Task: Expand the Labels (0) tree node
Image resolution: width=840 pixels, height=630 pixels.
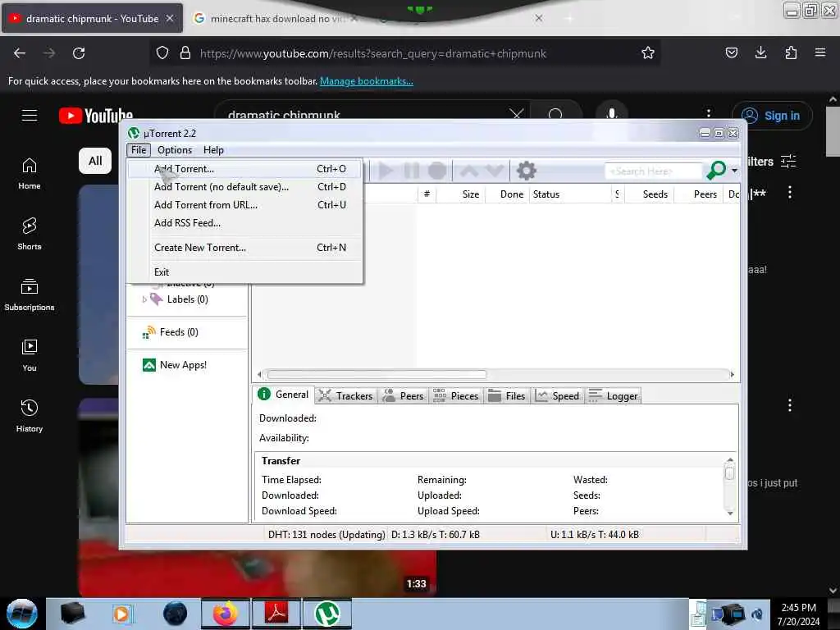Action: [144, 299]
